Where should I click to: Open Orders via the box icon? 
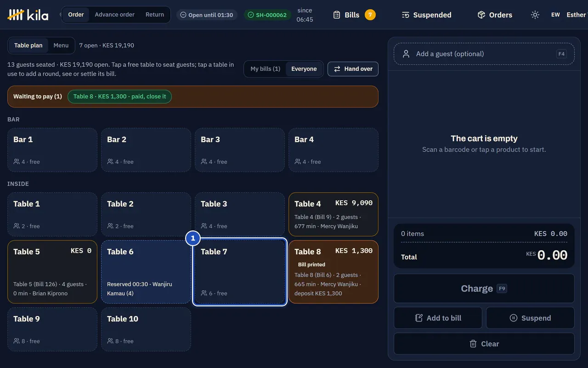pyautogui.click(x=481, y=15)
